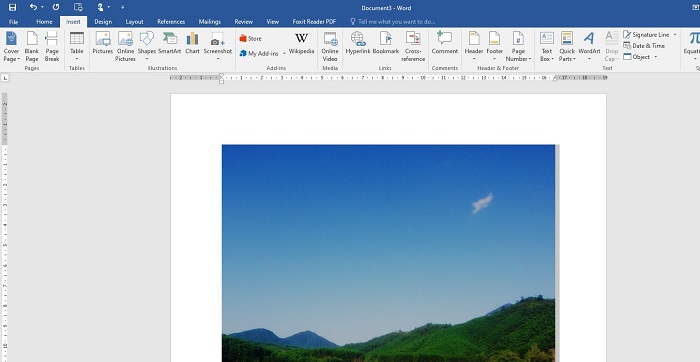Click the Save icon in quick access toolbar
The height and width of the screenshot is (362, 700).
[12, 7]
